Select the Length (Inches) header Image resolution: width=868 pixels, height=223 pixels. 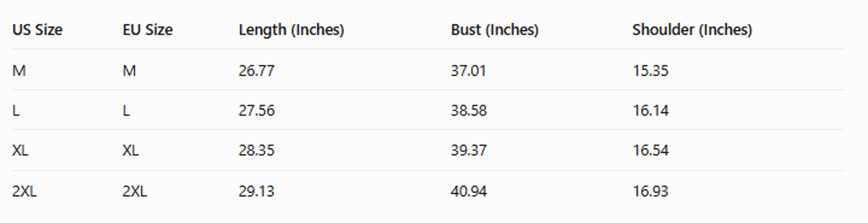coord(291,30)
